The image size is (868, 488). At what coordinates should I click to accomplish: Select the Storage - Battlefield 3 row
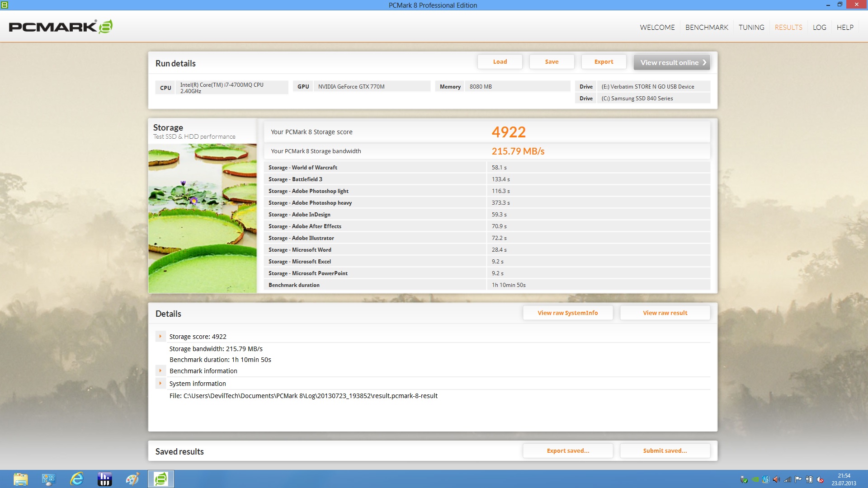(x=487, y=179)
